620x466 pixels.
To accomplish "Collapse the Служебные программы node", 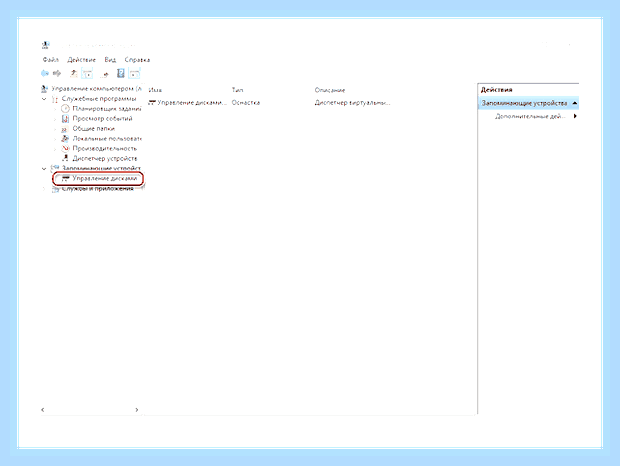I will point(44,99).
